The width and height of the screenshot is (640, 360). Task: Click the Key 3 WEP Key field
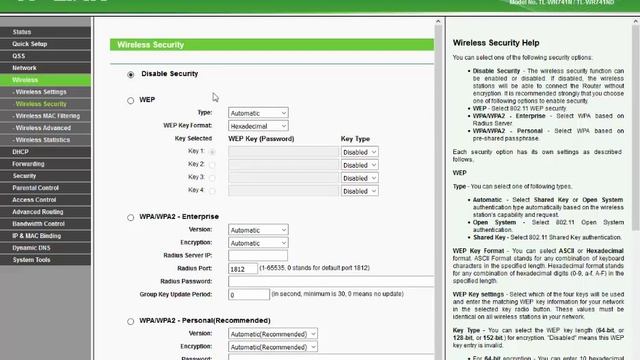click(x=283, y=178)
